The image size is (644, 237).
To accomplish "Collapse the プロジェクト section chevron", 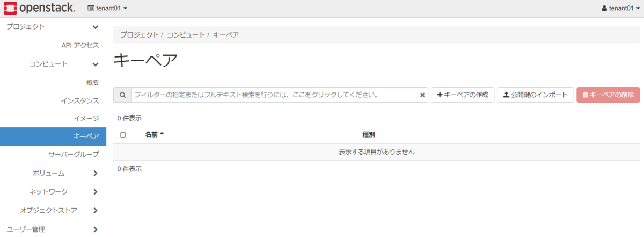I will (x=96, y=27).
